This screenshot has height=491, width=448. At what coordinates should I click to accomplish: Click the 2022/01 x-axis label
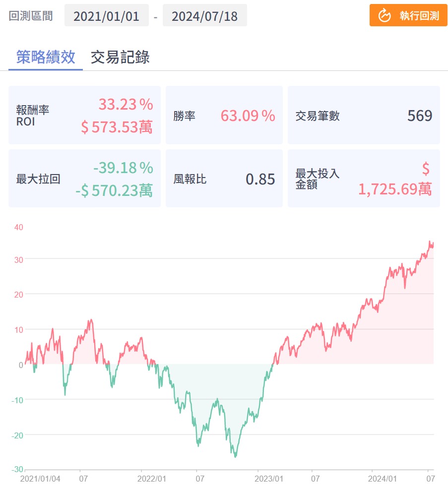[152, 479]
